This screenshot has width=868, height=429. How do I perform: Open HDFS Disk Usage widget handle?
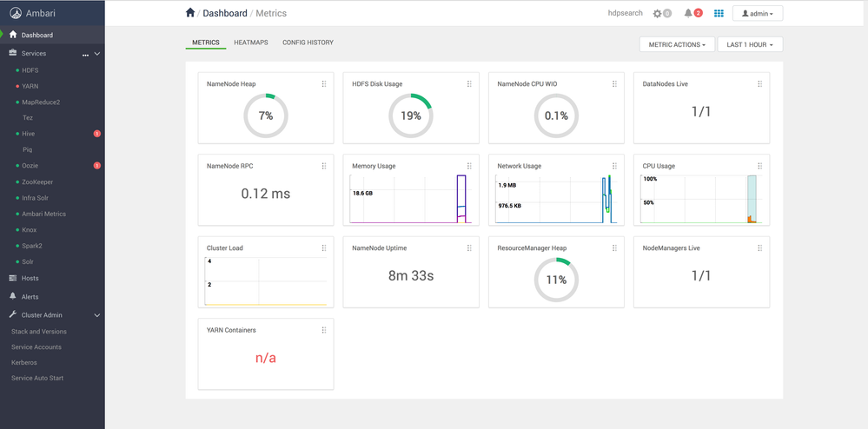(x=469, y=83)
